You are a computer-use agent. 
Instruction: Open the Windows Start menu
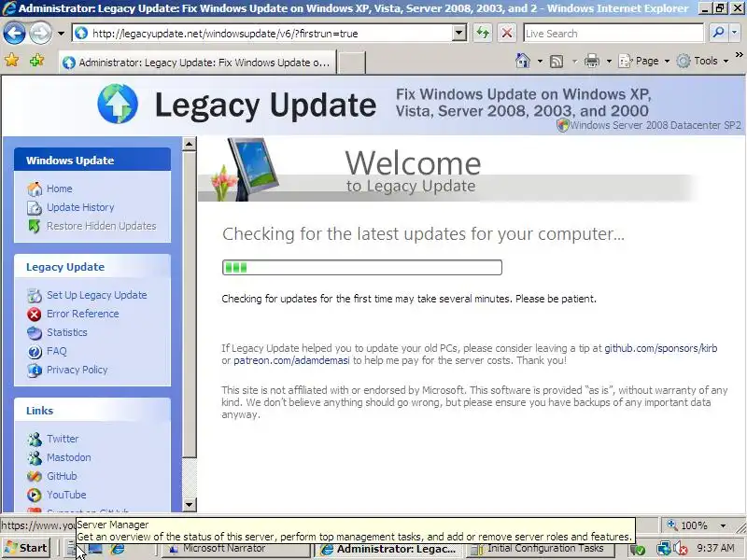point(26,548)
